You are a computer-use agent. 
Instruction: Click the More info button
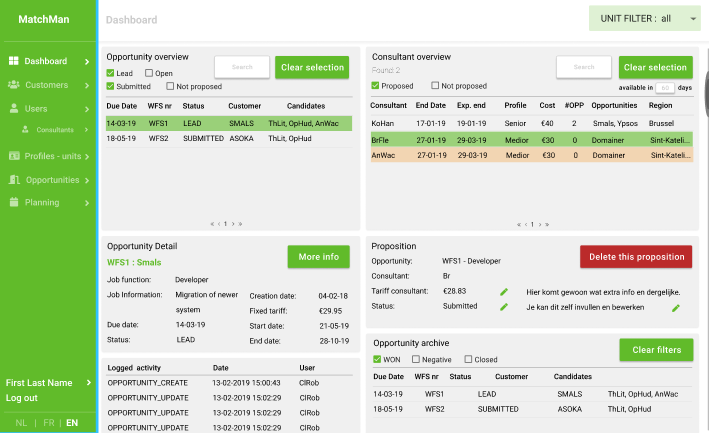pos(318,257)
